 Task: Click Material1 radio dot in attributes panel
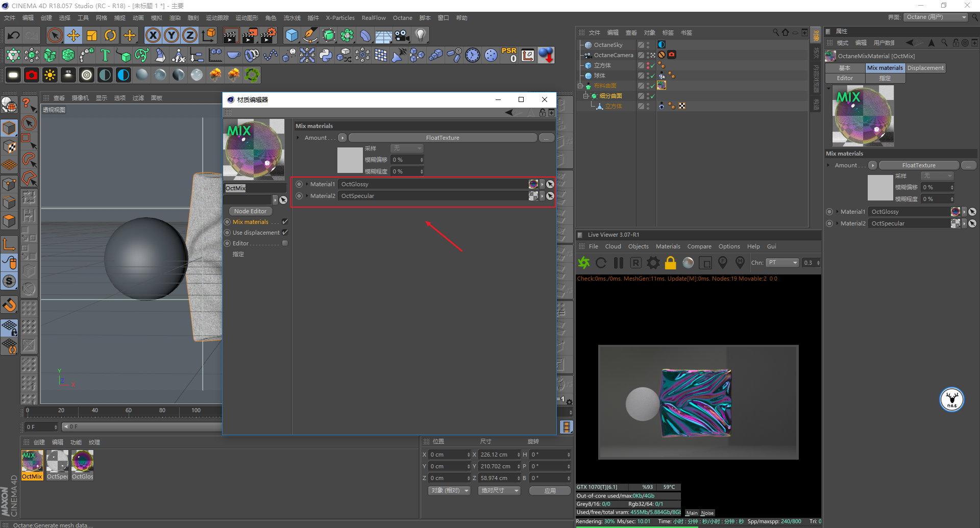pos(829,212)
